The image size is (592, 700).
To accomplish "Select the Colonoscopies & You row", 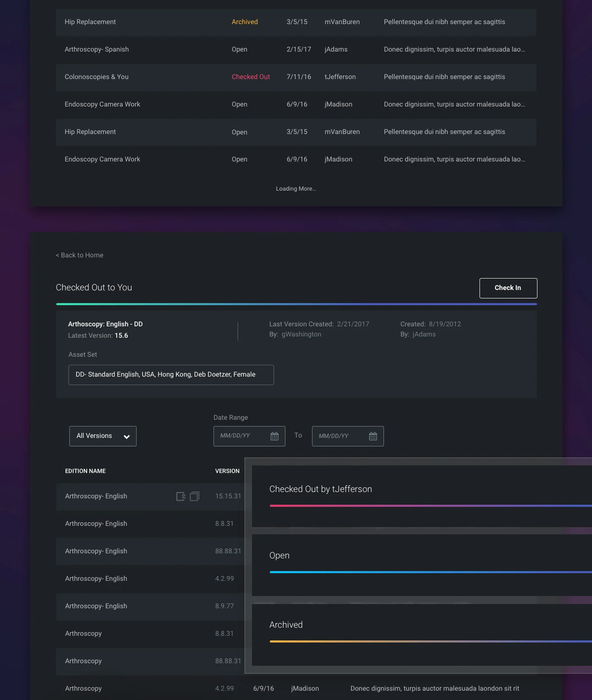I will [296, 77].
